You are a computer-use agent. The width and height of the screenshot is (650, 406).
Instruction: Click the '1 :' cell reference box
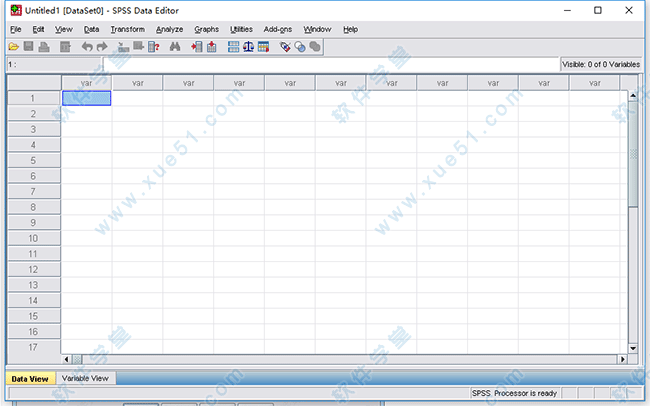(x=54, y=65)
